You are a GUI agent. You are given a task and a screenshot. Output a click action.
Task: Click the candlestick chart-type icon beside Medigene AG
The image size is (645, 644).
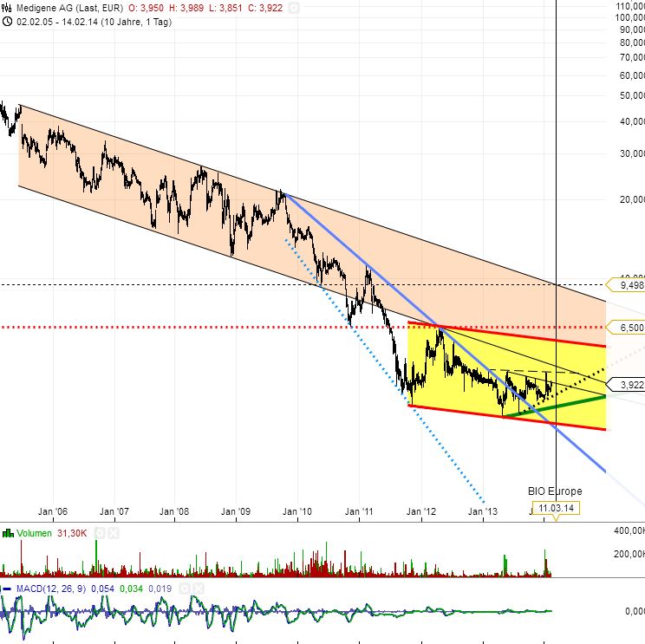point(7,8)
